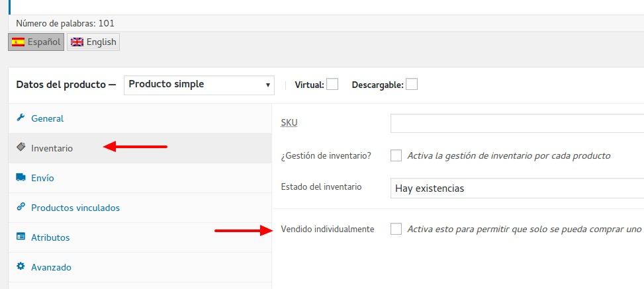This screenshot has height=289, width=644.
Task: Click the chain link icon beside Productos vinculados
Action: pos(21,206)
